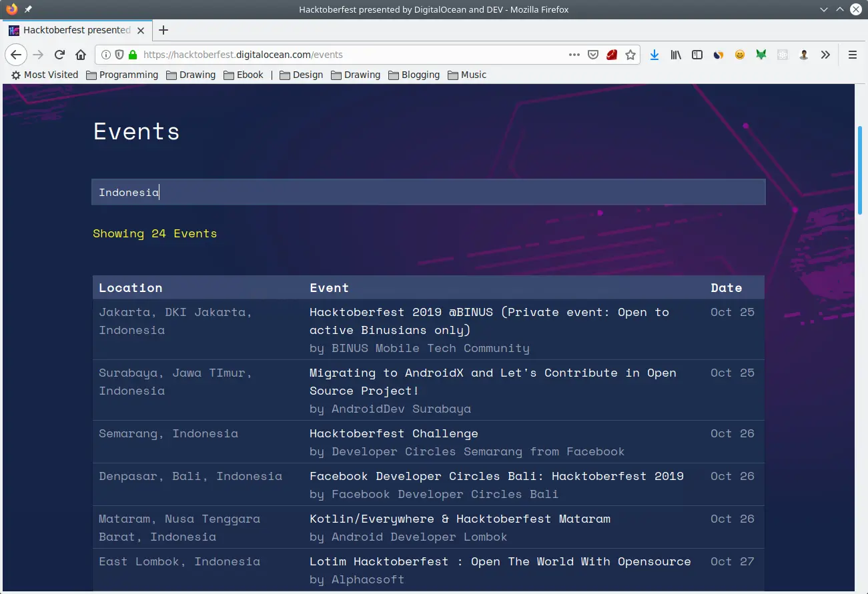Viewport: 868px width, 594px height.
Task: Click 'Showing 24 Events' text
Action: point(155,233)
